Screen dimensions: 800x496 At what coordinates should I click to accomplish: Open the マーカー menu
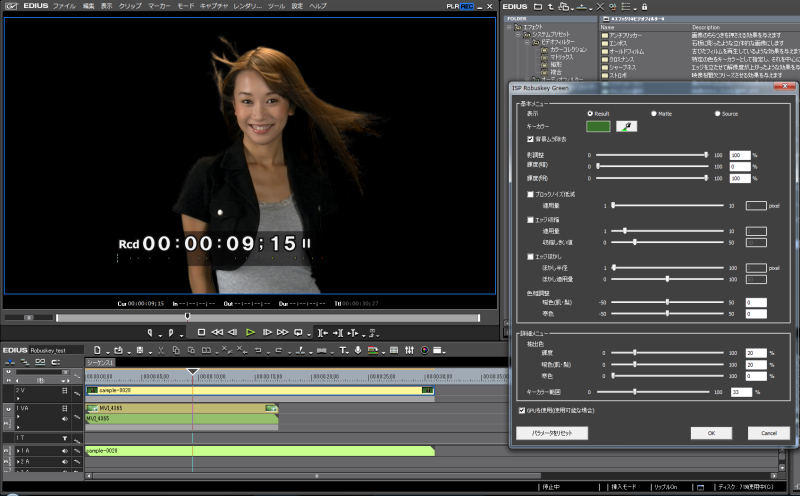[x=160, y=6]
